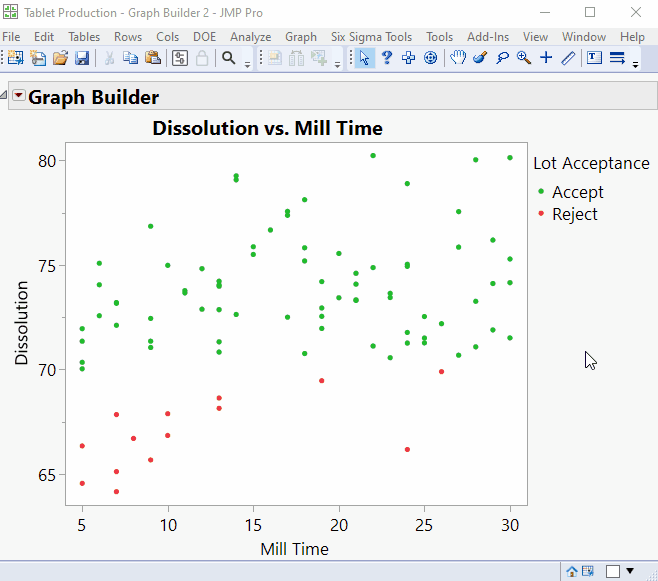This screenshot has width=658, height=581.
Task: Choose the Grabber hand tool
Action: [458, 58]
